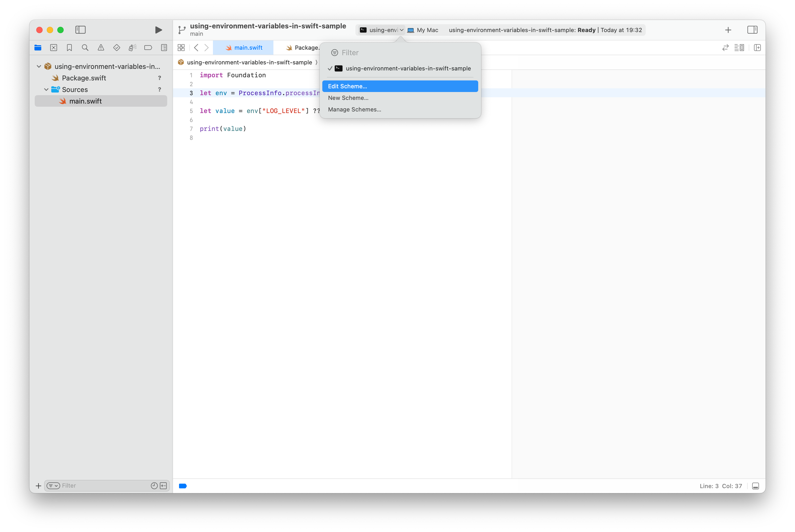This screenshot has width=795, height=532.
Task: Click the Run/Play button in toolbar
Action: coord(157,29)
